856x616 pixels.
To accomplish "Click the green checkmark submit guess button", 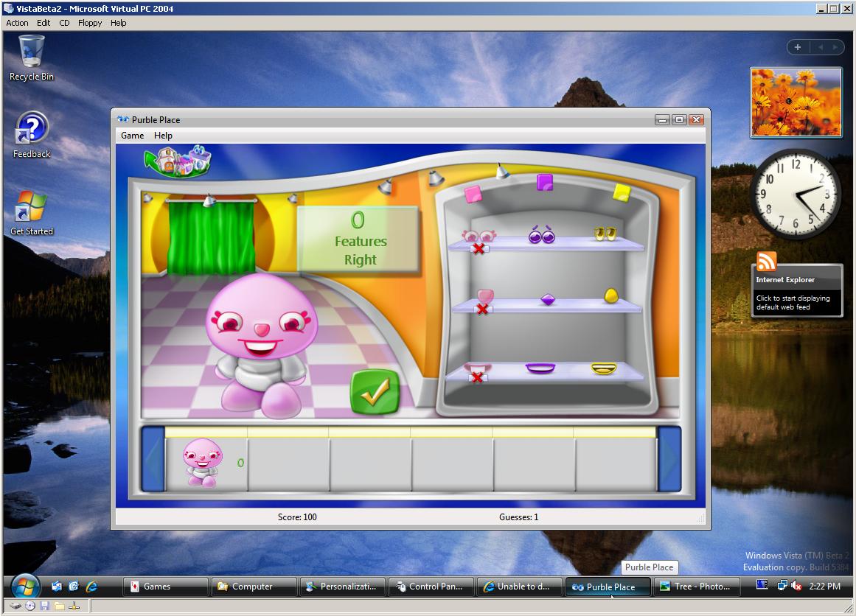I will 375,391.
